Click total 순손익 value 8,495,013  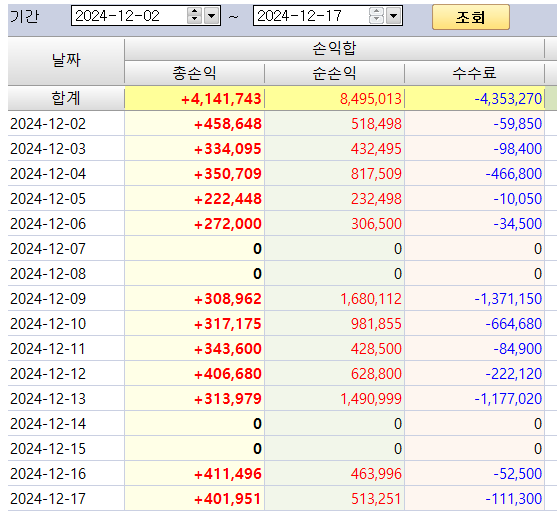tap(371, 99)
